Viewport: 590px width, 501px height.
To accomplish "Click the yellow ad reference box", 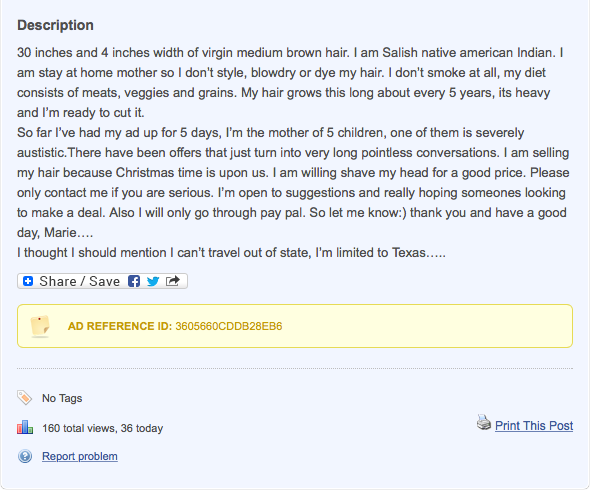I will tap(295, 326).
